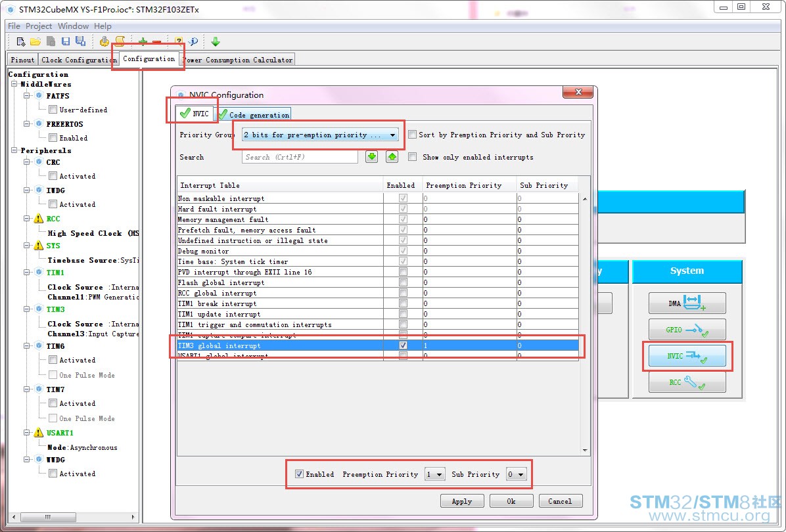Click the Save Project As toolbar icon
The height and width of the screenshot is (532, 786).
[80, 41]
